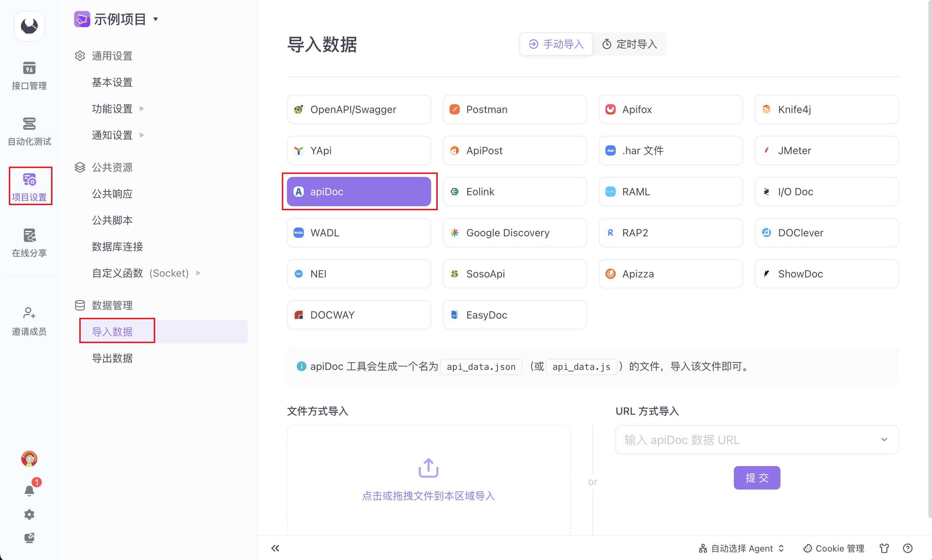Expand the 示例项目 project dropdown
This screenshot has width=932, height=560.
point(156,19)
